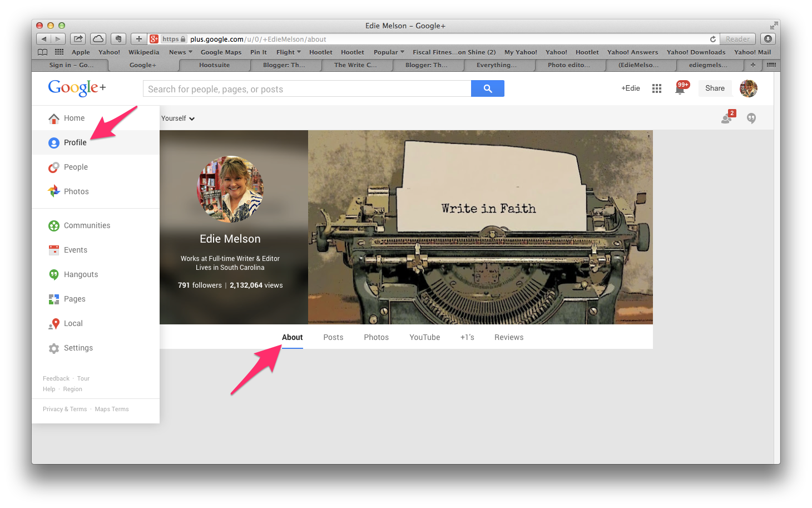Select the Profile sidebar icon
The image size is (812, 508).
click(x=54, y=143)
